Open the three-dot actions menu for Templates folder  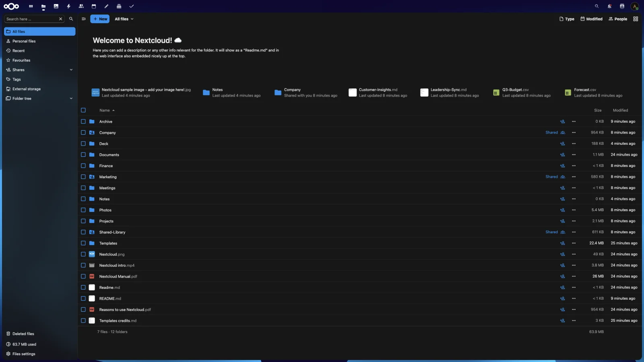pyautogui.click(x=574, y=243)
